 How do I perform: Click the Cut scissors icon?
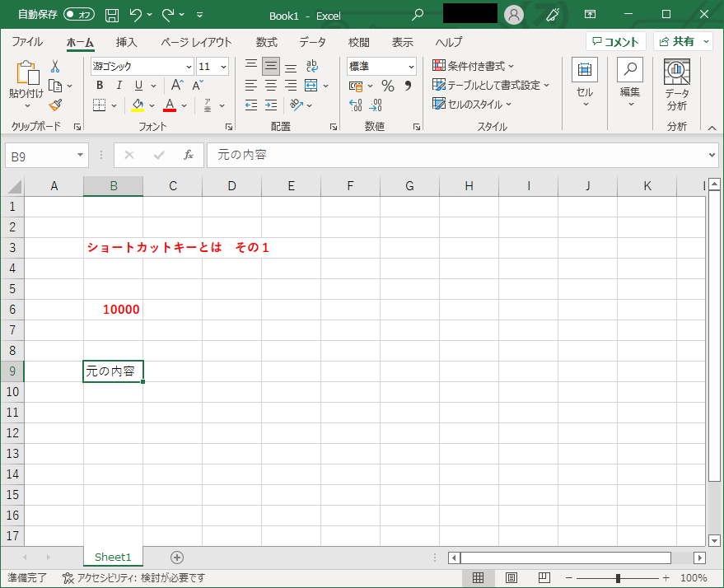[x=55, y=67]
